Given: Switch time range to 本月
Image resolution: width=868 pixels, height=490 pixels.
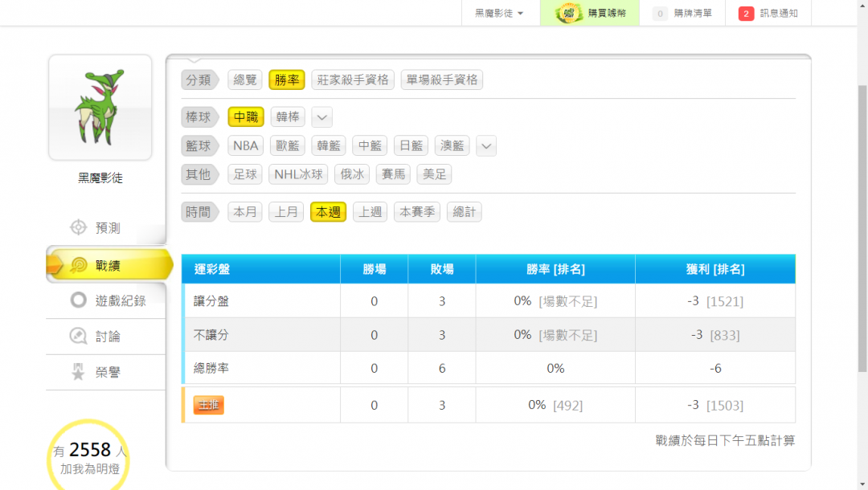Looking at the screenshot, I should 245,212.
